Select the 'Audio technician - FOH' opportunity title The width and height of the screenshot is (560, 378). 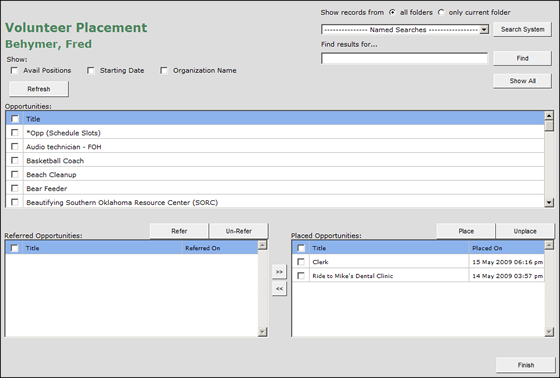point(64,147)
